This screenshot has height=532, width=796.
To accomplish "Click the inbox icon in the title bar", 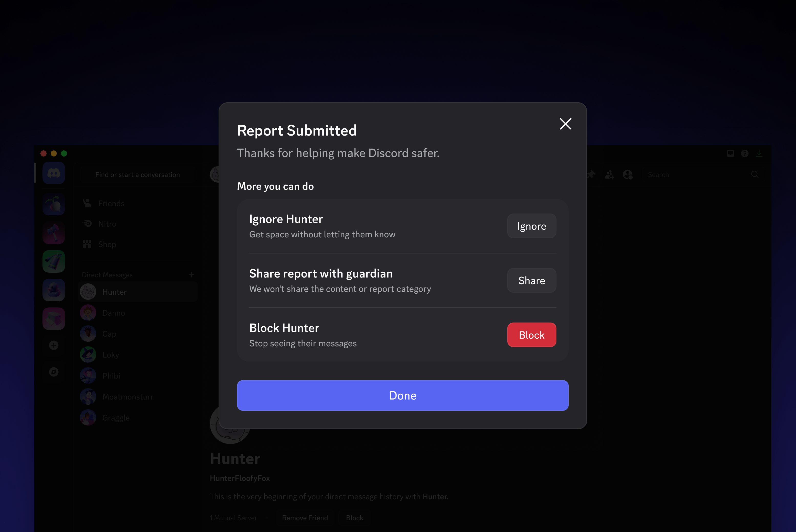I will pyautogui.click(x=730, y=154).
